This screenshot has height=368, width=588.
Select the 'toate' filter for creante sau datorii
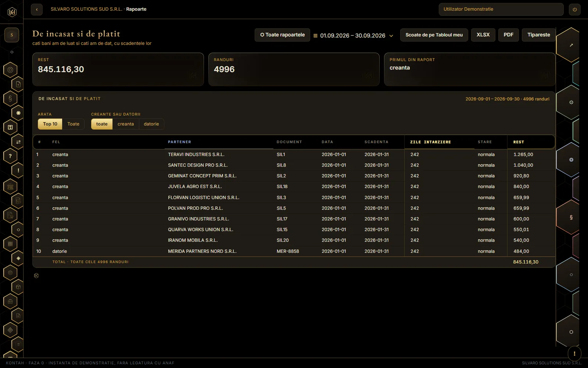102,124
